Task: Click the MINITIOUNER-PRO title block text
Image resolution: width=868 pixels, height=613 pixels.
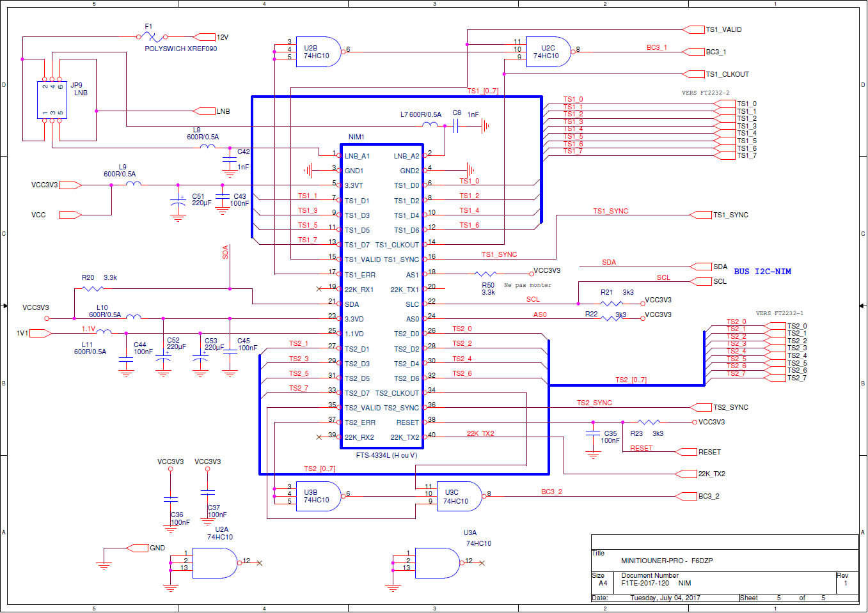Action: pos(667,561)
